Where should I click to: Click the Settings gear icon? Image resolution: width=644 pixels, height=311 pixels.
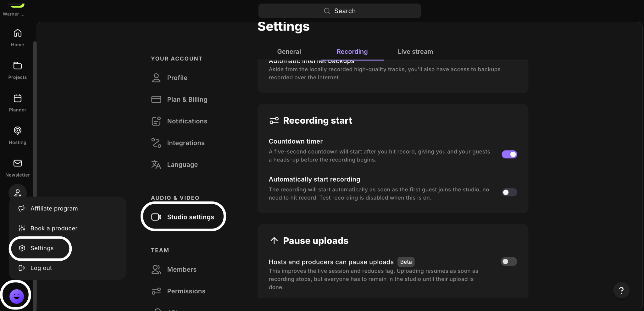coord(22,248)
